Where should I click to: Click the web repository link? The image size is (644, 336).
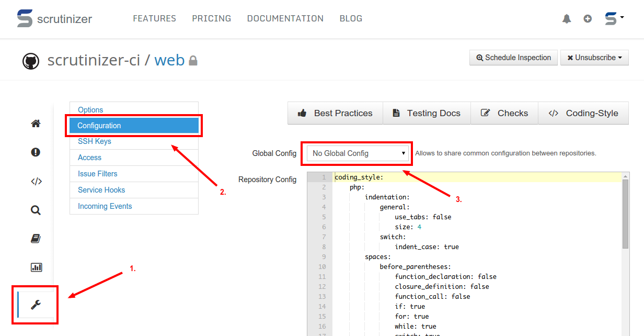coord(169,60)
